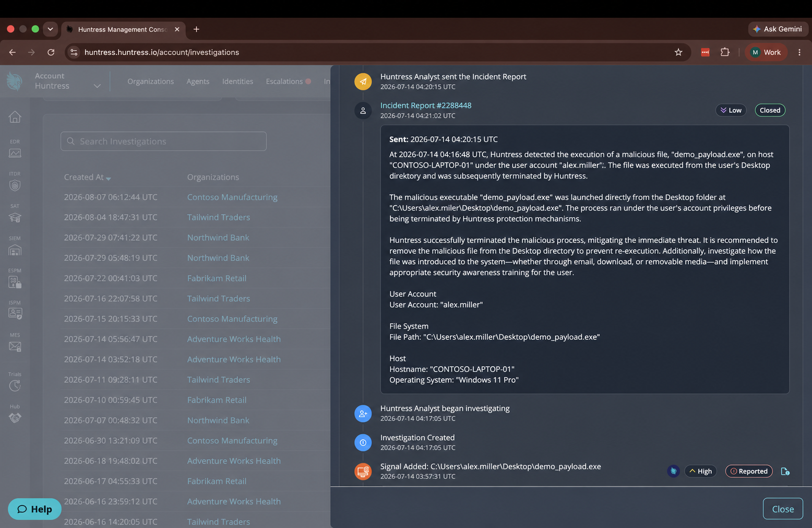Open the Identities nav tab

[x=237, y=81]
